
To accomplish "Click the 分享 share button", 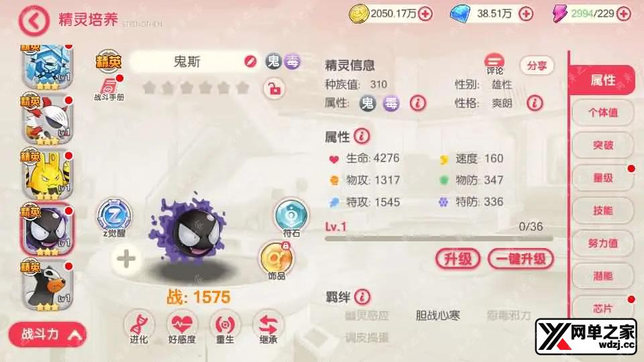I will coord(537,66).
